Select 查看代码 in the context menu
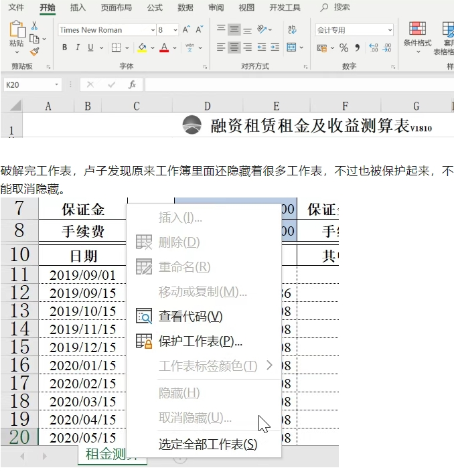The height and width of the screenshot is (476, 454). click(x=190, y=316)
